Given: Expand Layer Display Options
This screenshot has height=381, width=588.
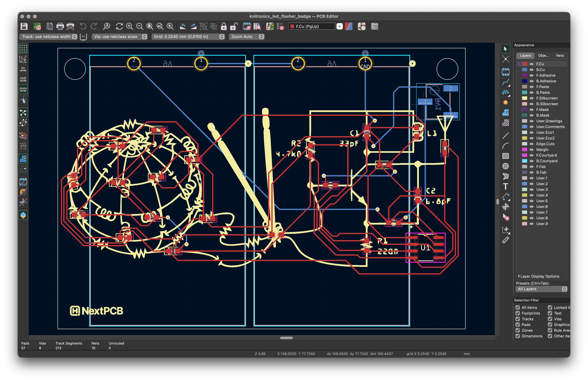Looking at the screenshot, I should (539, 276).
